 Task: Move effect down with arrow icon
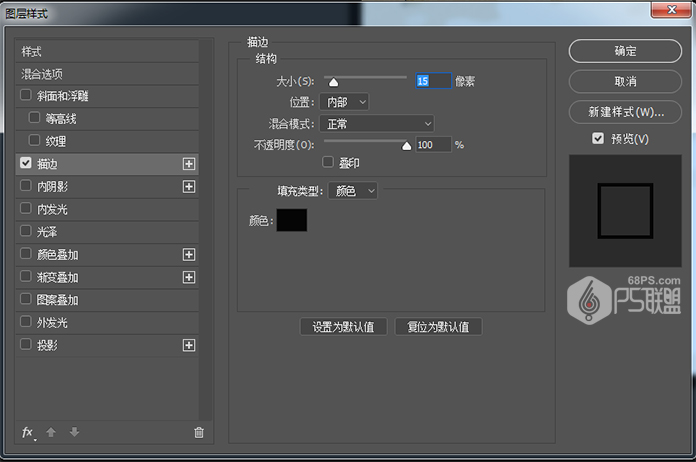point(74,432)
